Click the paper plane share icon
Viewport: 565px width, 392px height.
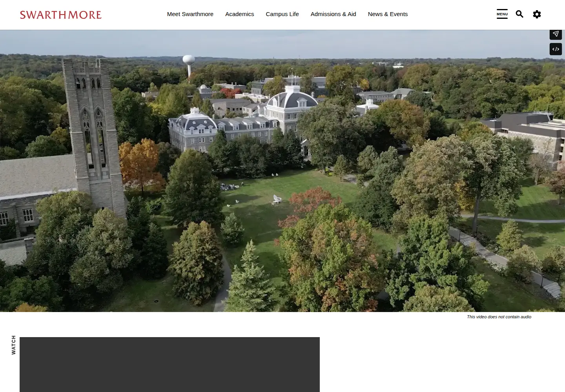coord(556,34)
